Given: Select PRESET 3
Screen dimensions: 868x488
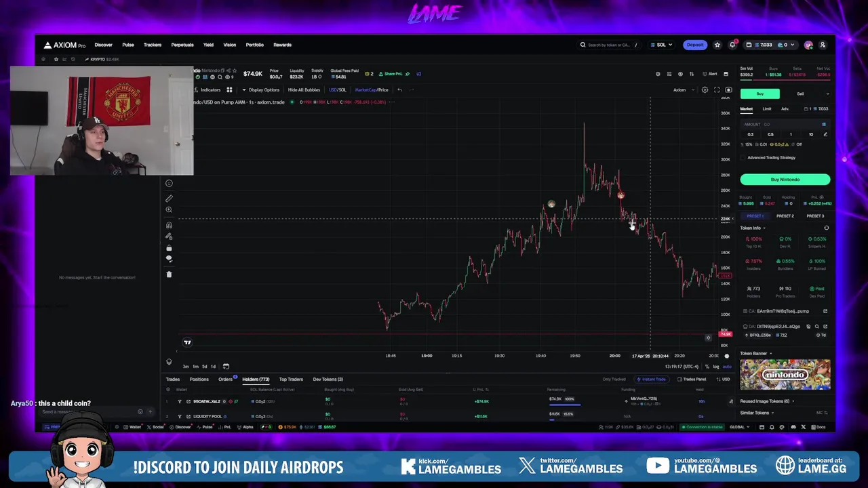Looking at the screenshot, I should [x=815, y=216].
